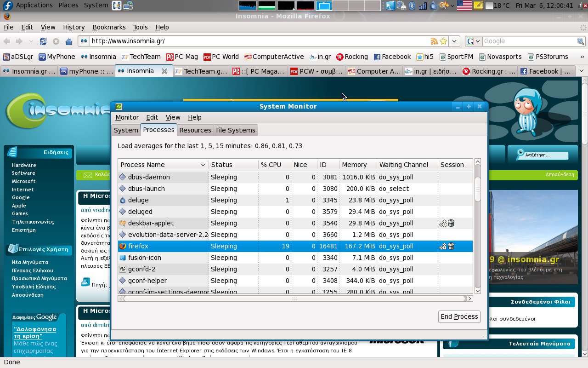This screenshot has width=588, height=368.
Task: Click the Firefox URL address field
Action: click(260, 41)
